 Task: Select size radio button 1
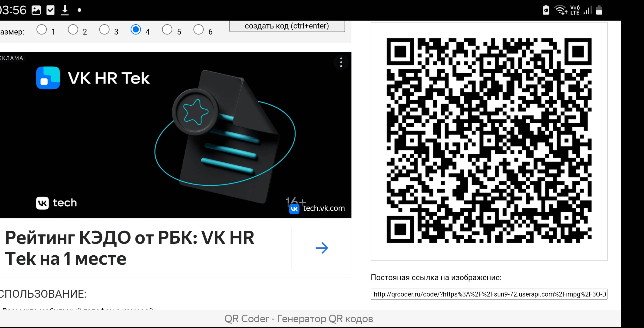pyautogui.click(x=41, y=30)
